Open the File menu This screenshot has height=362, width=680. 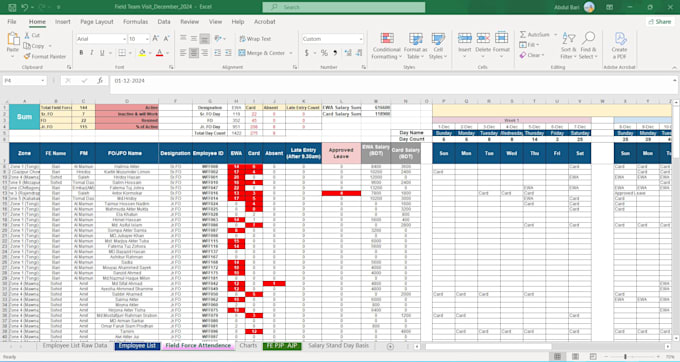12,22
